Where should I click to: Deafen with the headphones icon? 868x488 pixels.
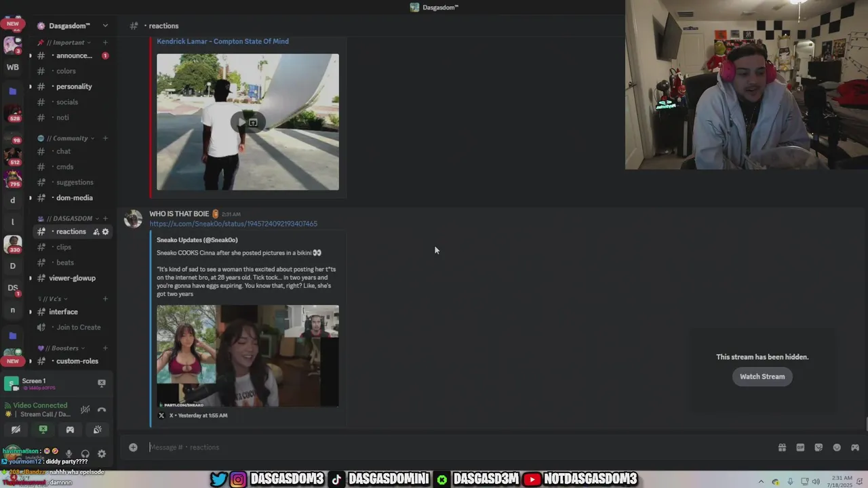(x=85, y=454)
